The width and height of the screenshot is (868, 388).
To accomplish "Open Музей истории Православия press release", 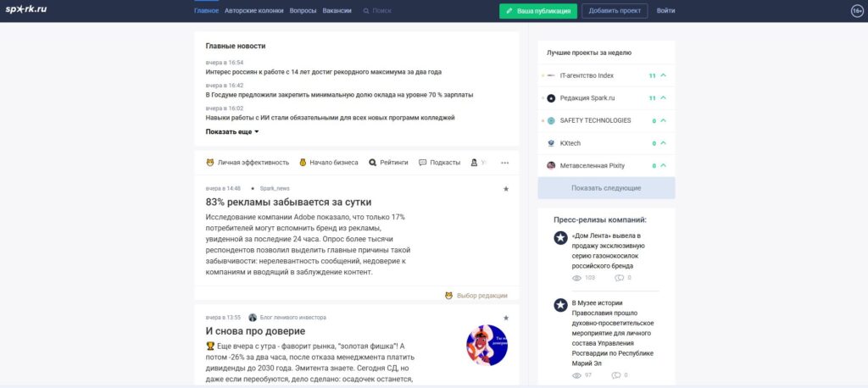I will click(613, 333).
